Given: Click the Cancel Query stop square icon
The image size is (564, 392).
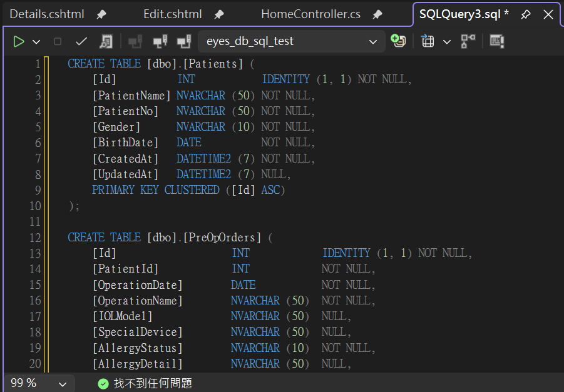Looking at the screenshot, I should (x=57, y=42).
